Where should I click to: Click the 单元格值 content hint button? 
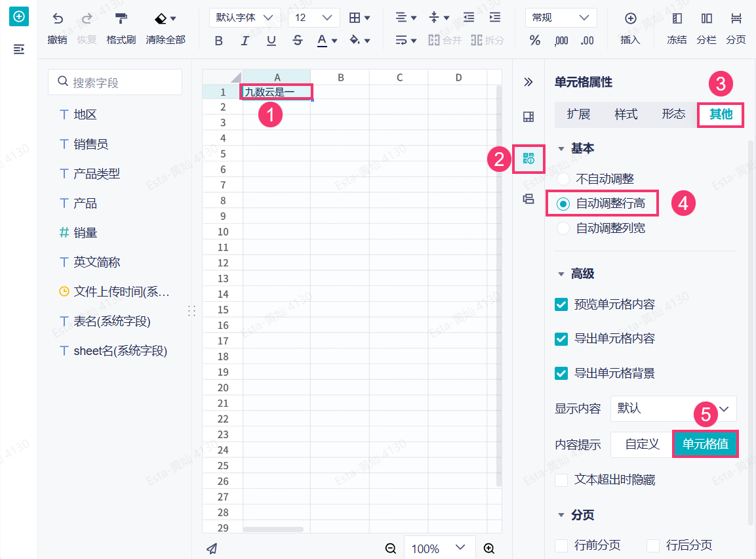point(705,444)
